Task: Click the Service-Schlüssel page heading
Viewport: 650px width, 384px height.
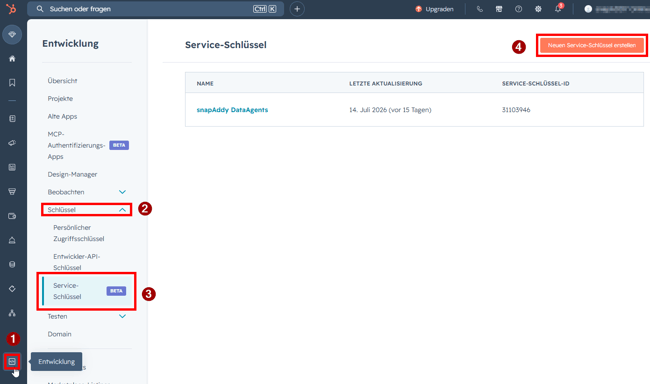Action: [226, 45]
